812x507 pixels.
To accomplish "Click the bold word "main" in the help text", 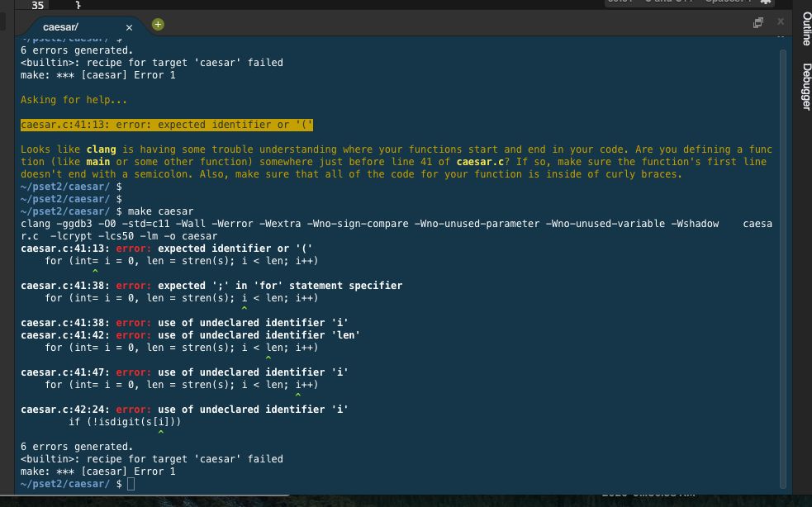I will [x=97, y=162].
